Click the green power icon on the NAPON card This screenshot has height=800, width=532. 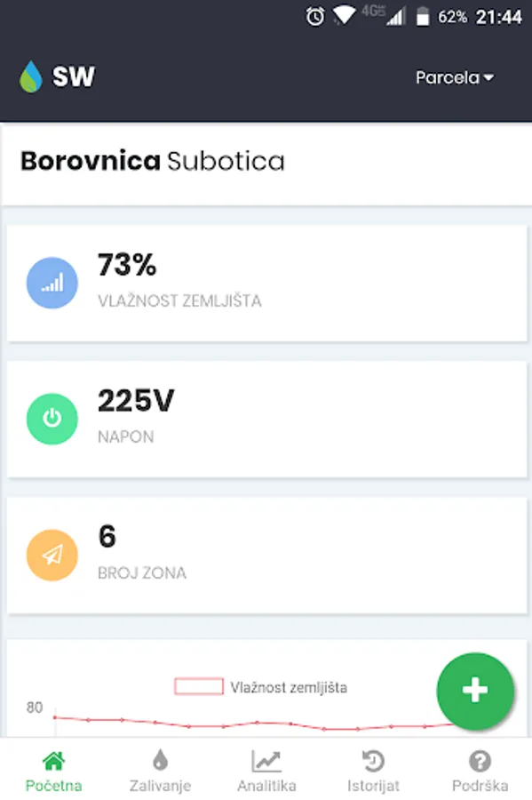pos(52,419)
